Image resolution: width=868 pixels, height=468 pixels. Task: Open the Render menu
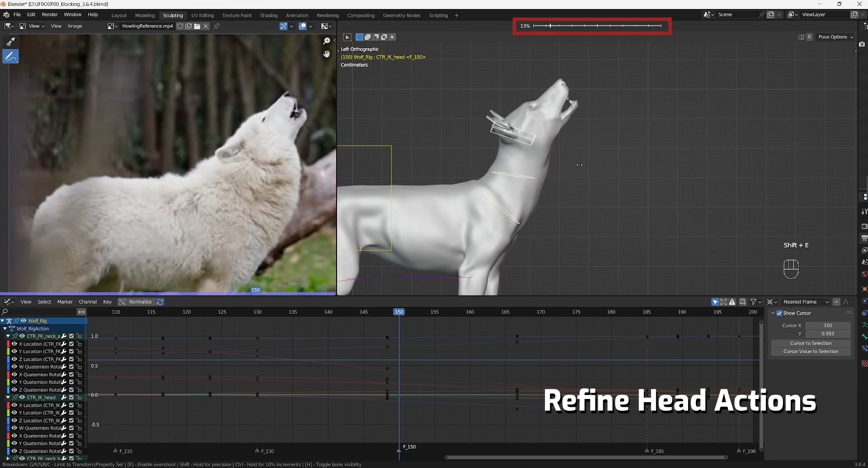50,15
